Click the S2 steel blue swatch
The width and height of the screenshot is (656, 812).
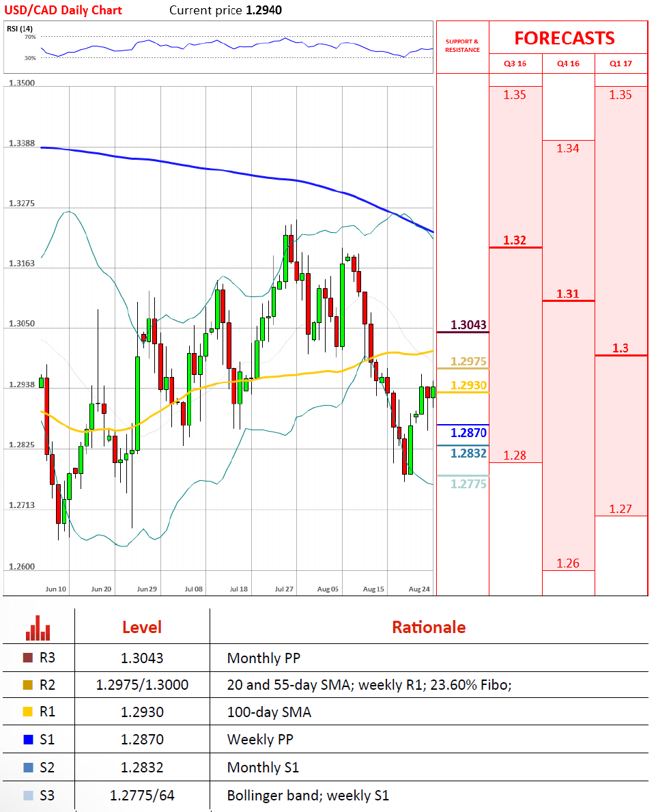(29, 768)
